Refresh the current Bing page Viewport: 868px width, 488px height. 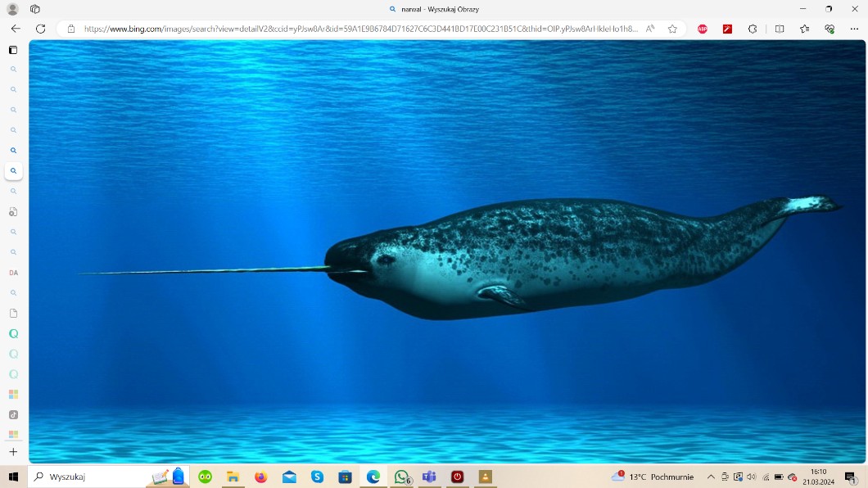pyautogui.click(x=40, y=29)
